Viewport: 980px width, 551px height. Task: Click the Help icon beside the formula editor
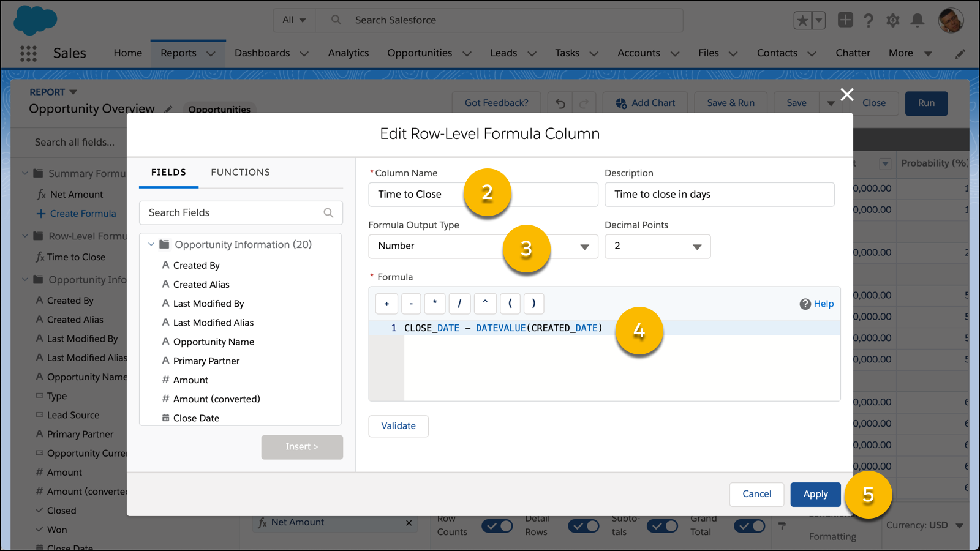coord(804,304)
